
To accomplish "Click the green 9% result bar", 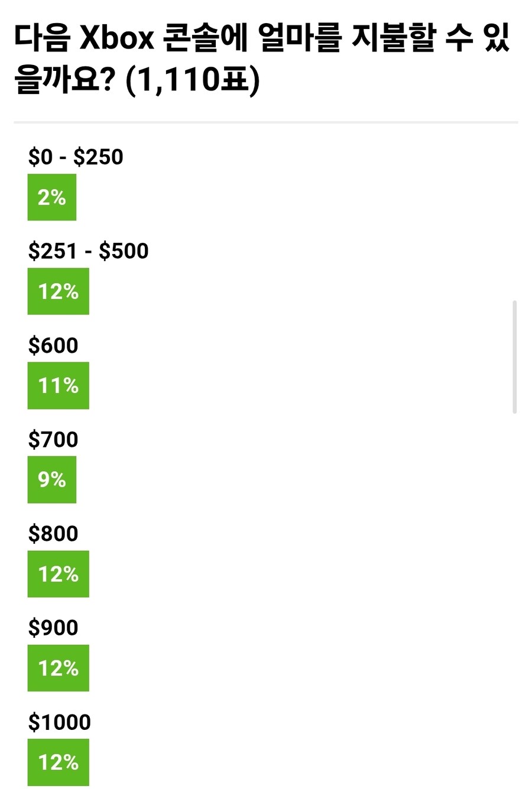I will tap(52, 479).
